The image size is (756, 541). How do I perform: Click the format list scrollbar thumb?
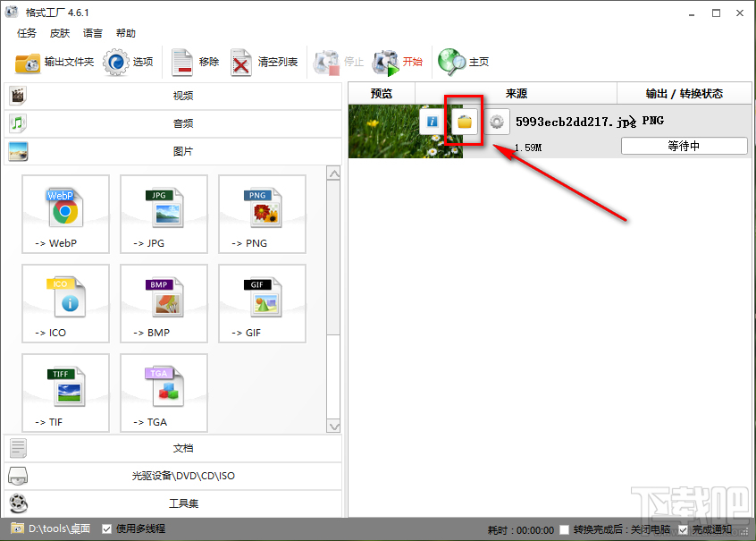point(333,258)
